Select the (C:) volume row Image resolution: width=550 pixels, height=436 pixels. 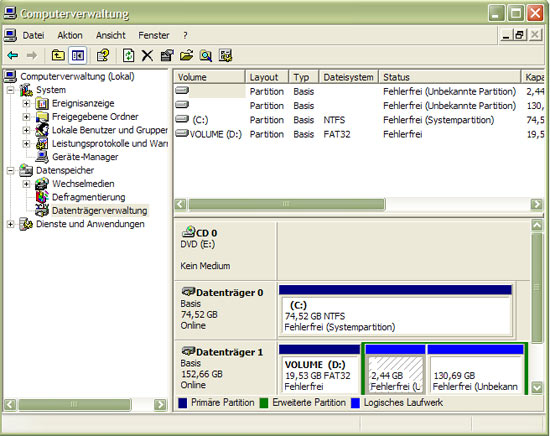click(359, 120)
